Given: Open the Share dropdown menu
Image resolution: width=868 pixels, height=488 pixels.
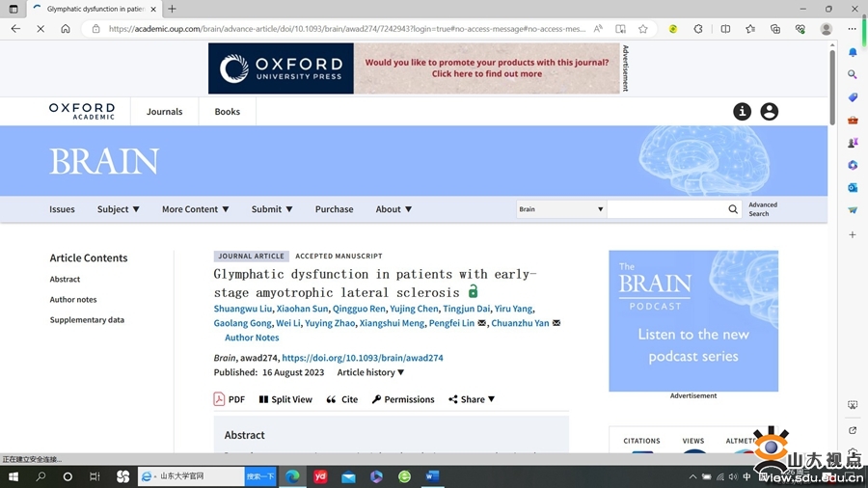Looking at the screenshot, I should (472, 399).
